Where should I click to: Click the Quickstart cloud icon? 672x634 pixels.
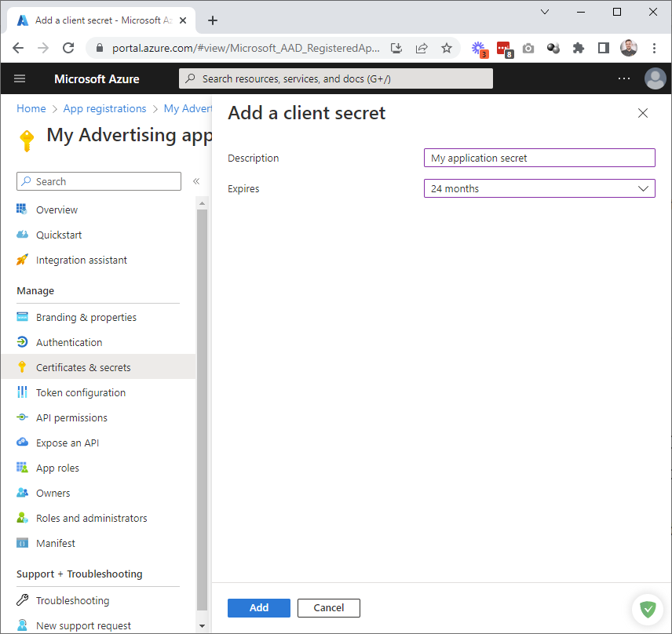coord(22,235)
